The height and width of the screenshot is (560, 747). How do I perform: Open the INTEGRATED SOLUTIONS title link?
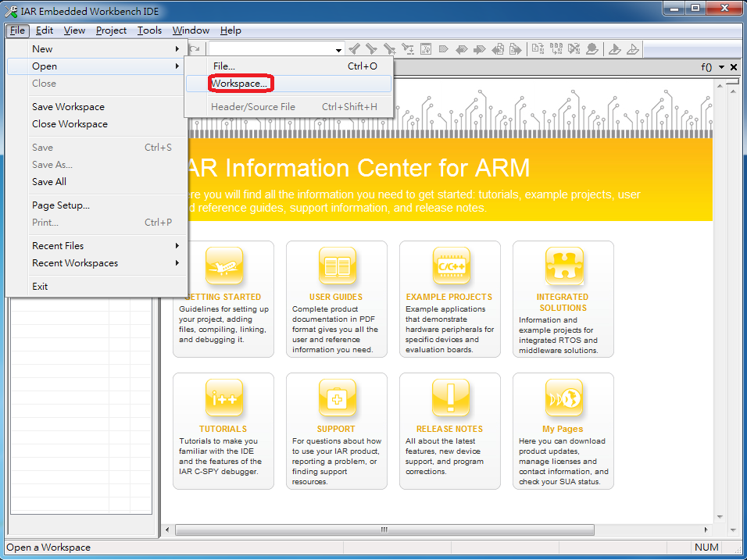(563, 302)
